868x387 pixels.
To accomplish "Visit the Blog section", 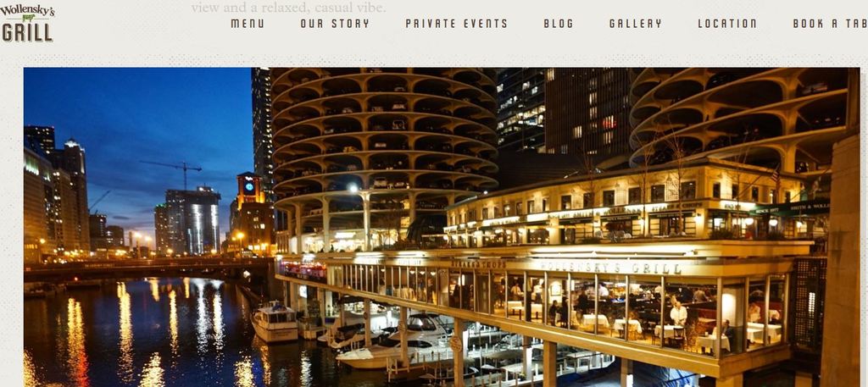I will (559, 23).
